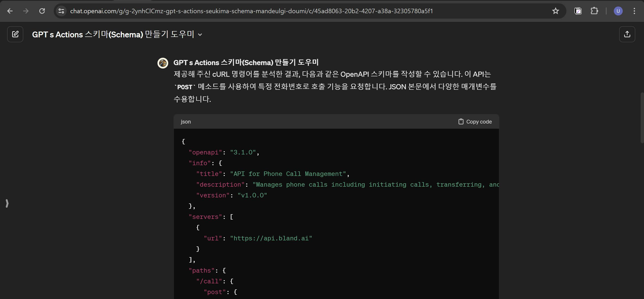Click the address bar URL field

[x=251, y=11]
